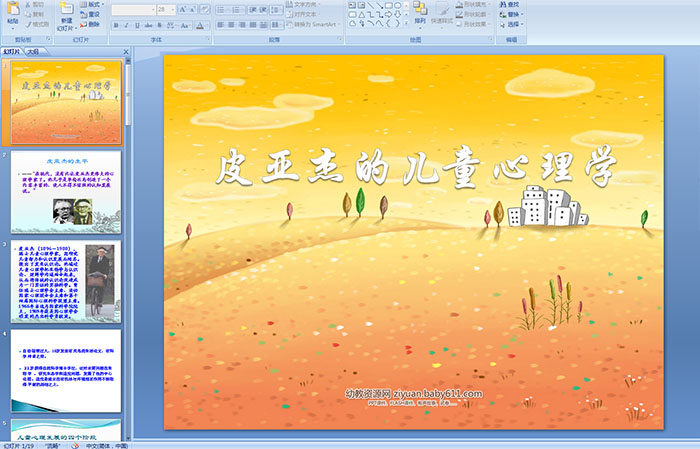
Task: Toggle Italic formatting
Action: click(126, 26)
